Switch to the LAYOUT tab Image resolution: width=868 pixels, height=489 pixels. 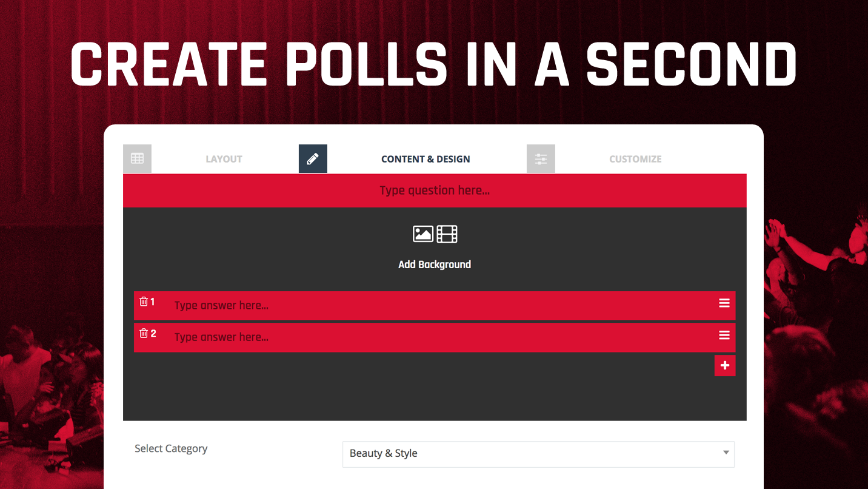(223, 158)
